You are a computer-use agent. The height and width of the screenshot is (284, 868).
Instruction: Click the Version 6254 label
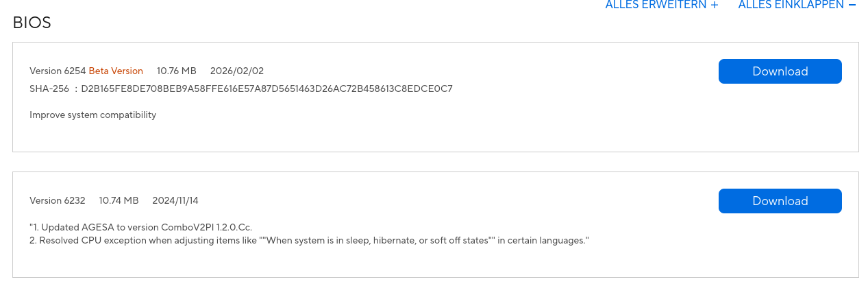58,71
